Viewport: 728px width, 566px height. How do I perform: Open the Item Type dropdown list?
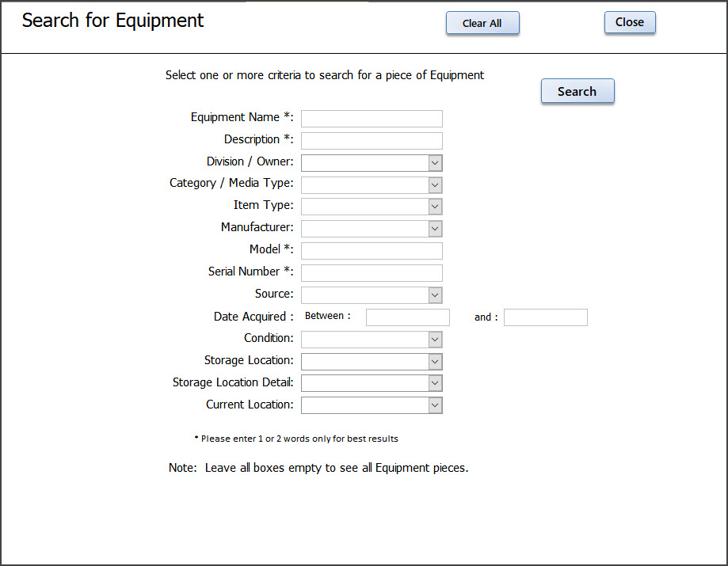pos(371,207)
